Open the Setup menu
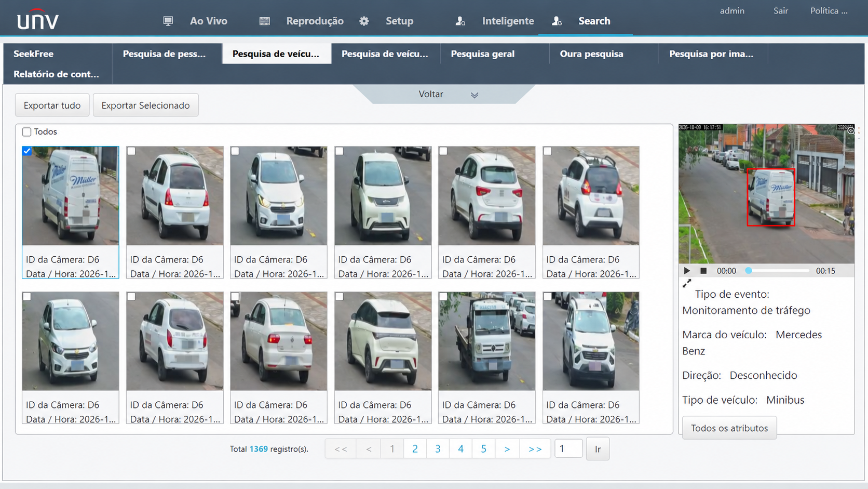 click(x=399, y=21)
